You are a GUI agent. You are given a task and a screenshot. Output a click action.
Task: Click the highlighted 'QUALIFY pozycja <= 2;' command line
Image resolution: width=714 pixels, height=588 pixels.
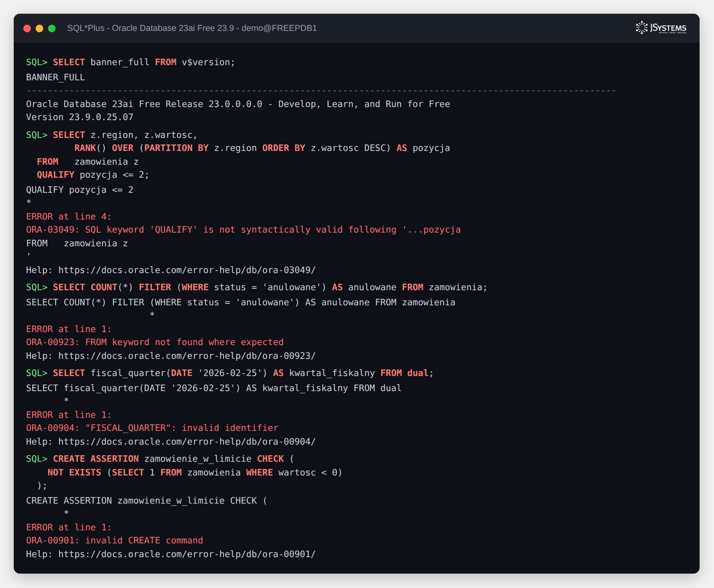tap(93, 175)
